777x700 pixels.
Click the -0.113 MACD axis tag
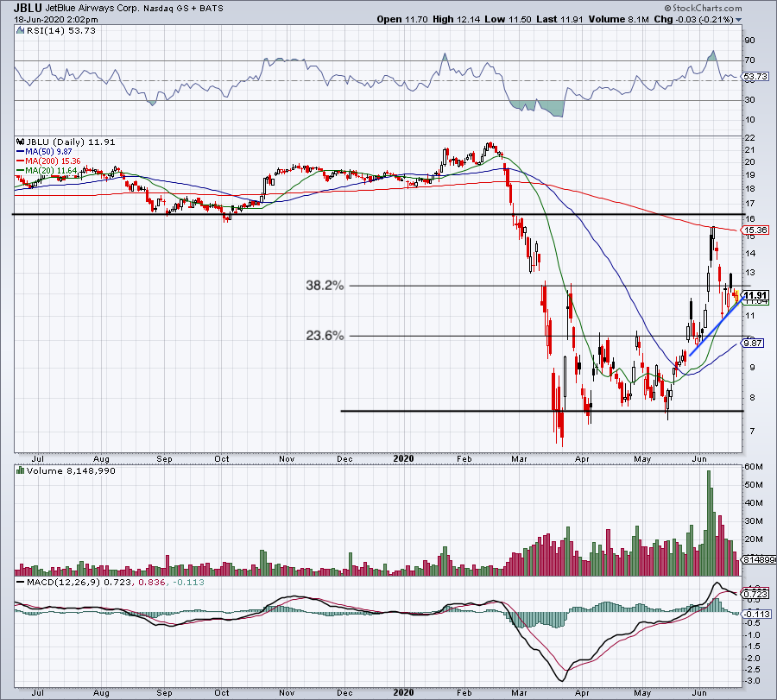click(757, 614)
